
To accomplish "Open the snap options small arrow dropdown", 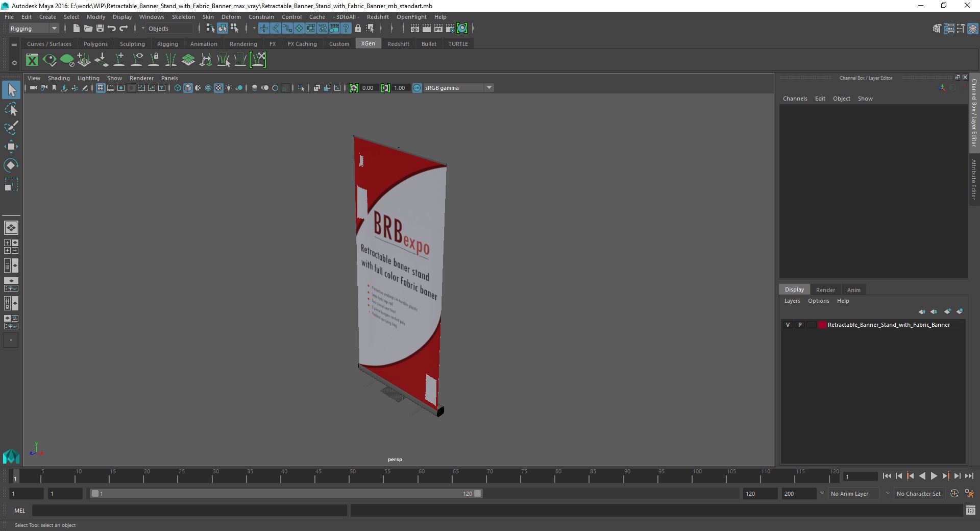I will 254,29.
